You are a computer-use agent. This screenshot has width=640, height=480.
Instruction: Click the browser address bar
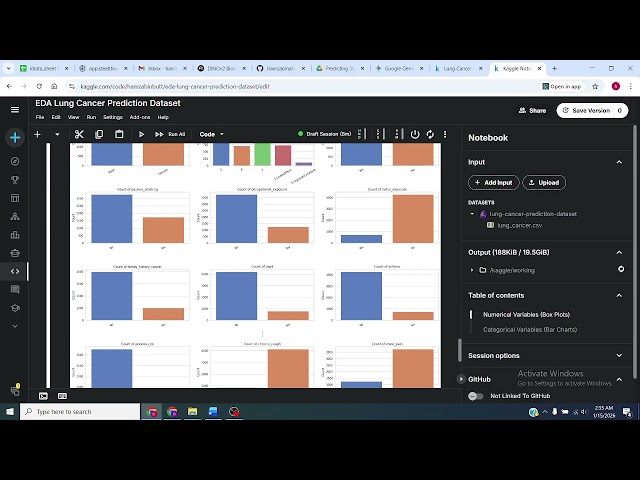(x=302, y=87)
